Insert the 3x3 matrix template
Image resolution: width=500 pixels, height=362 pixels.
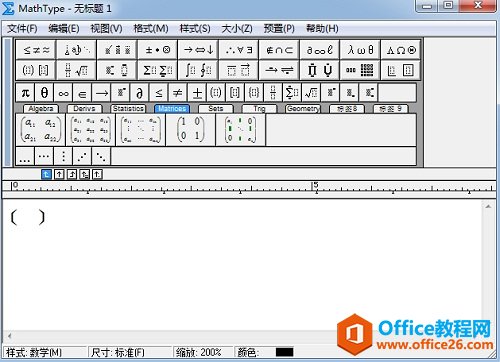pyautogui.click(x=91, y=130)
